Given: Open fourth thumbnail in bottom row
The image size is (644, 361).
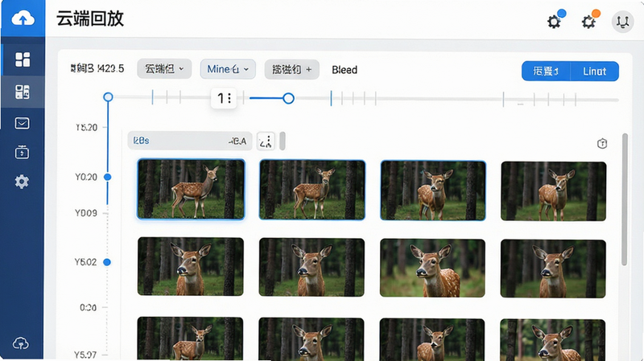Looking at the screenshot, I should pyautogui.click(x=552, y=340).
